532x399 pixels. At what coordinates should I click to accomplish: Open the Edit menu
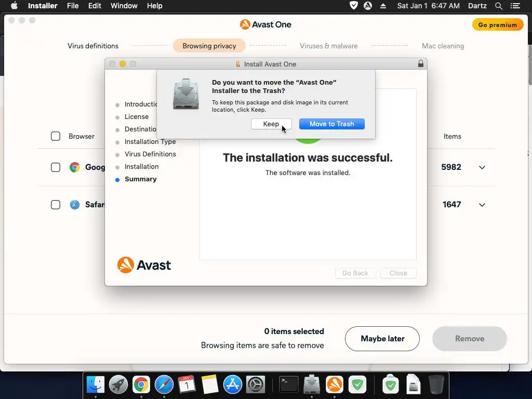(95, 6)
